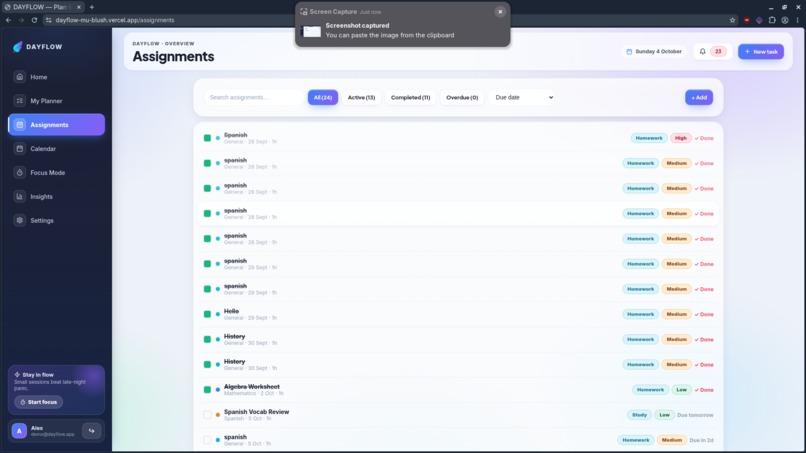Image resolution: width=806 pixels, height=453 pixels.
Task: Click the Spanish Vocab Review title
Action: pos(257,412)
